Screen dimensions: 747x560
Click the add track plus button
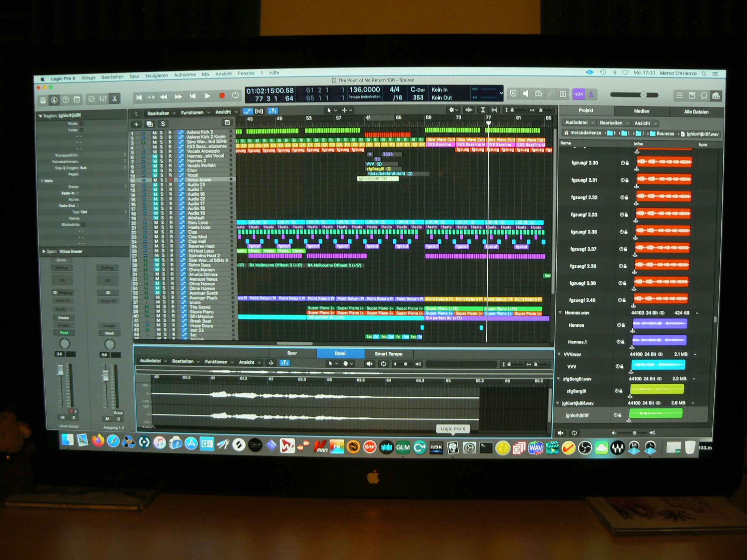pyautogui.click(x=136, y=124)
